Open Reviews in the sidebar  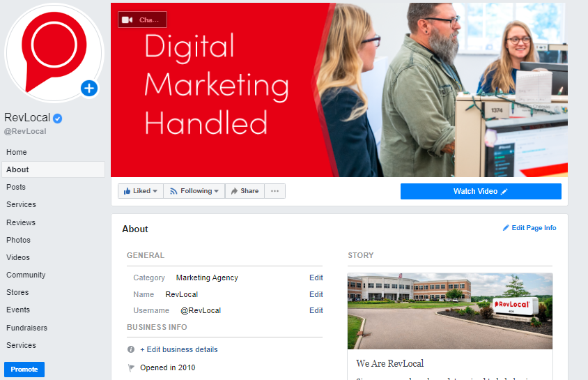click(21, 222)
